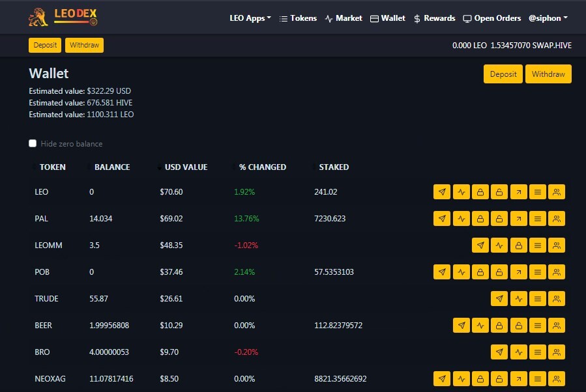The height and width of the screenshot is (392, 586).
Task: Open market chart icon for PAL row
Action: [461, 219]
